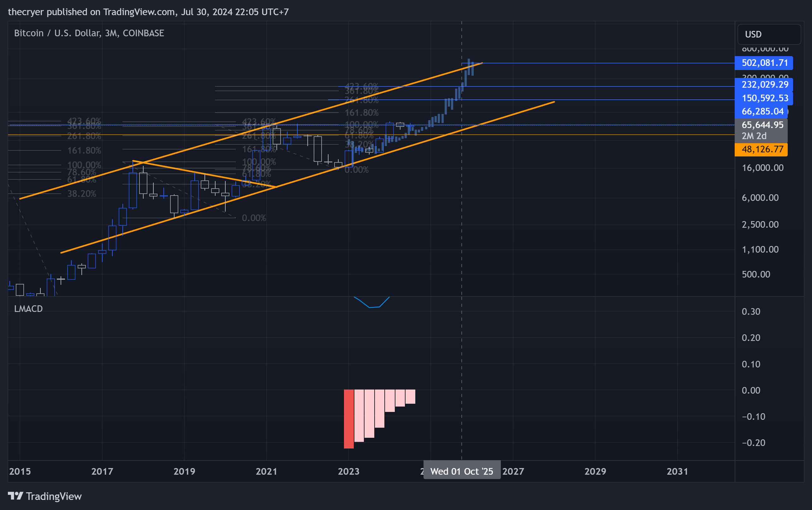
Task: Click the 2019 label on time axis
Action: pyautogui.click(x=184, y=471)
